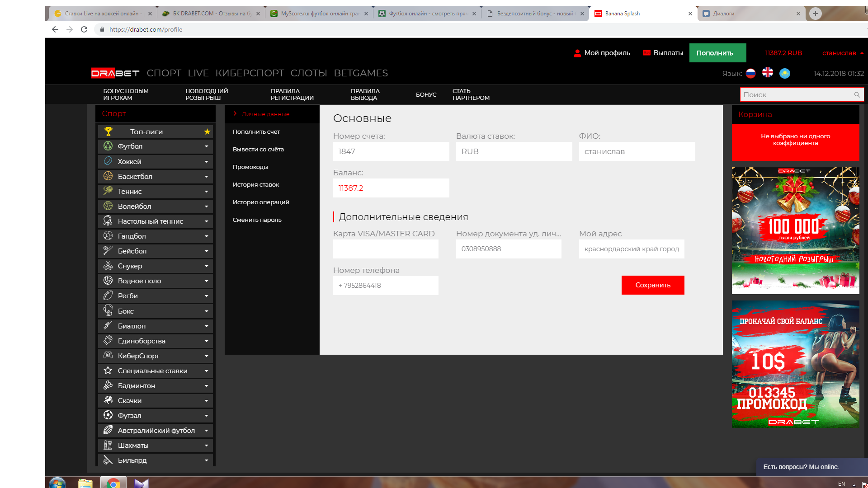Screen dimensions: 868x488
Task: Click the VISA/MASTER CARD input field
Action: click(x=386, y=249)
